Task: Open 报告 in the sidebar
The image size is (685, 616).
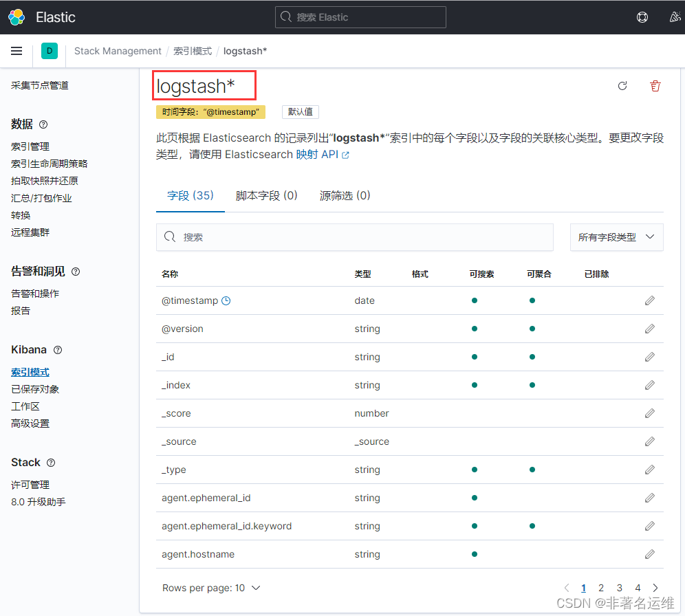Action: pos(21,311)
